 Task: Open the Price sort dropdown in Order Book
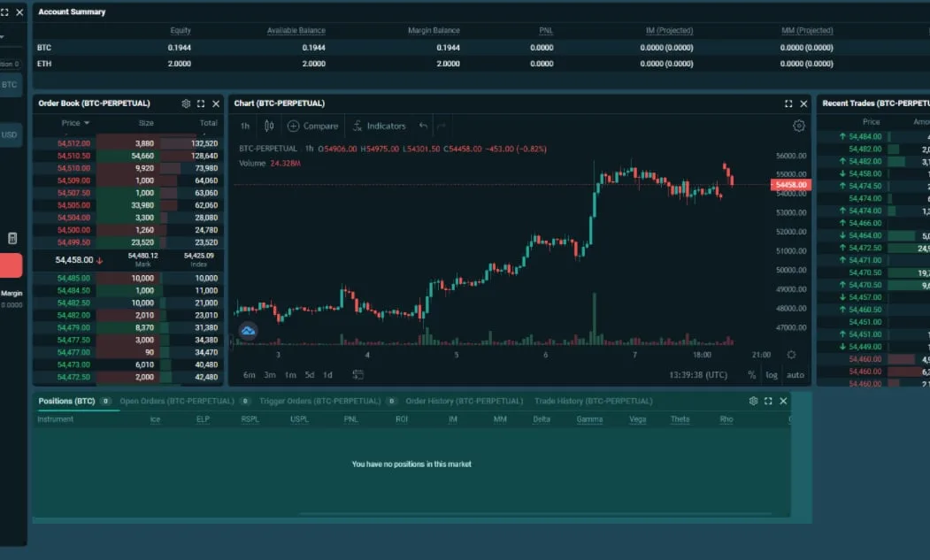pyautogui.click(x=75, y=123)
